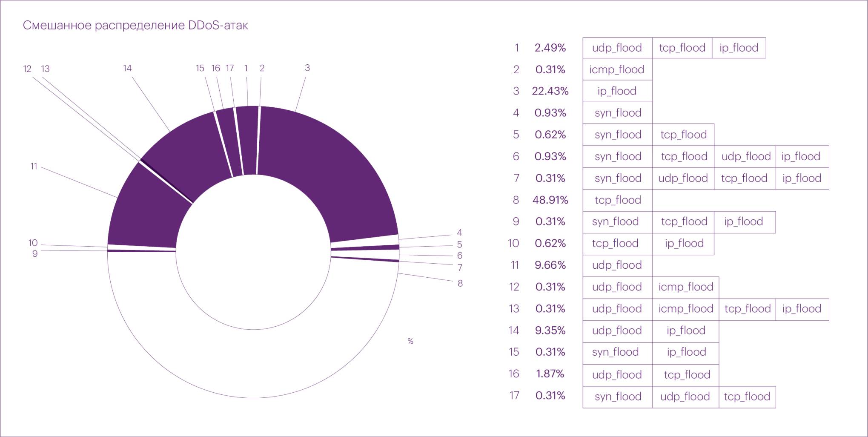Image resolution: width=868 pixels, height=437 pixels.
Task: Click icmp_flood cell in row 2
Action: (617, 69)
